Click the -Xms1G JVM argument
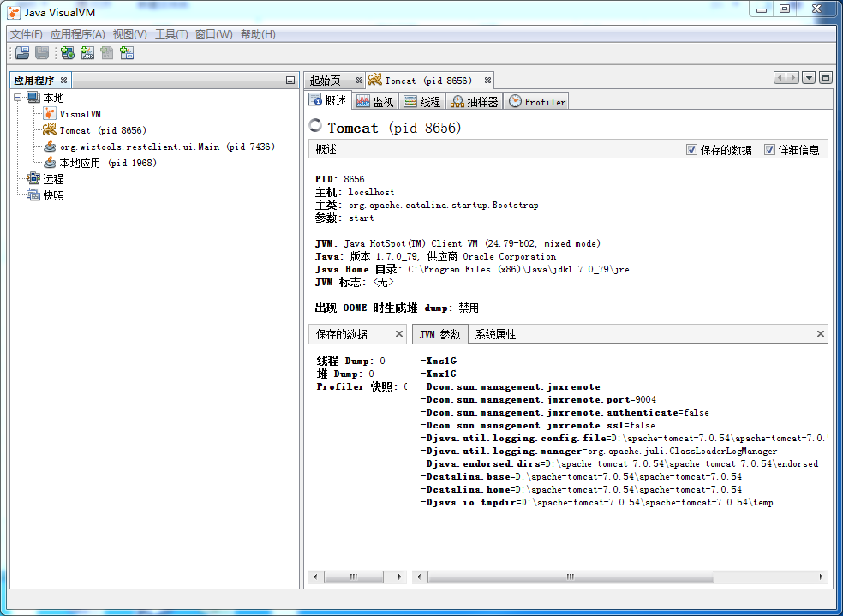 click(x=439, y=361)
